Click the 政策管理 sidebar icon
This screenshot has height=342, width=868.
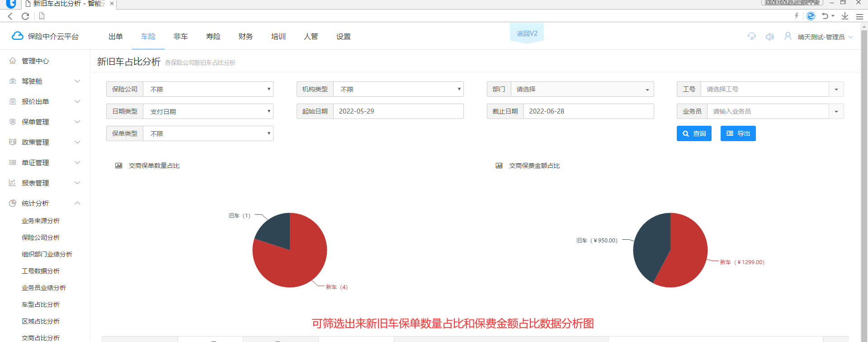13,142
